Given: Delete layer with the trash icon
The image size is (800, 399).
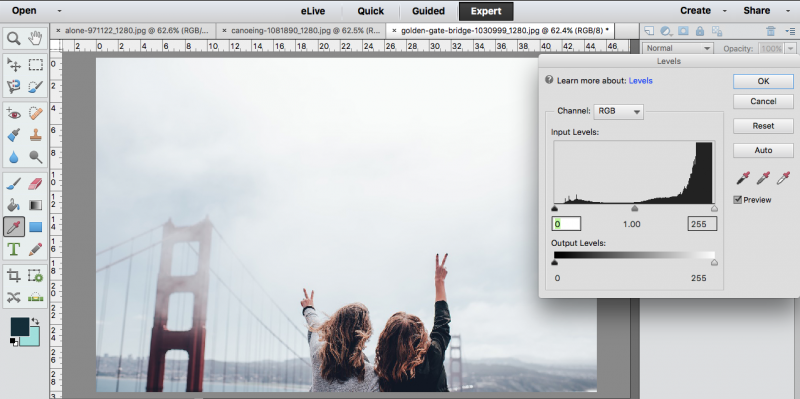Looking at the screenshot, I should 771,31.
